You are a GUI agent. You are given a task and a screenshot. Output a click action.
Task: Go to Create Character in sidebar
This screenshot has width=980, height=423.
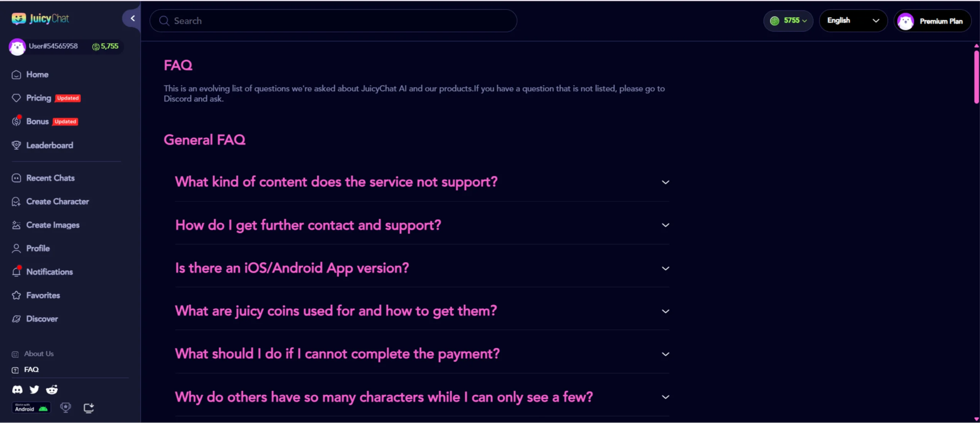click(57, 202)
